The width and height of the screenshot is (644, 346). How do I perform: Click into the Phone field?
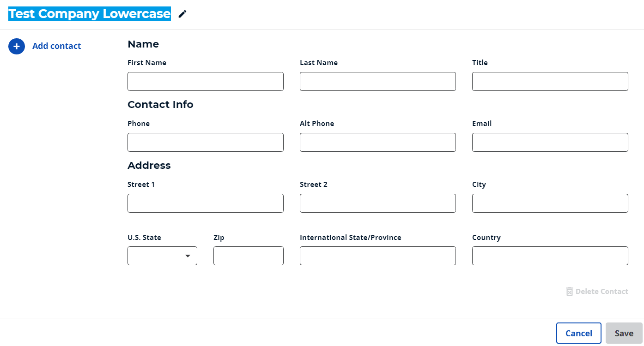[206, 142]
